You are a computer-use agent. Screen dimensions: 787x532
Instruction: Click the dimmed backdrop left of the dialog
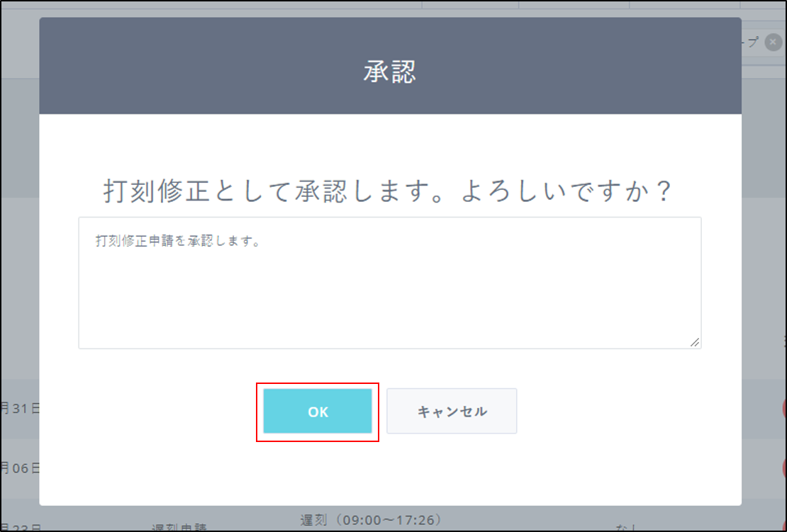(x=19, y=248)
